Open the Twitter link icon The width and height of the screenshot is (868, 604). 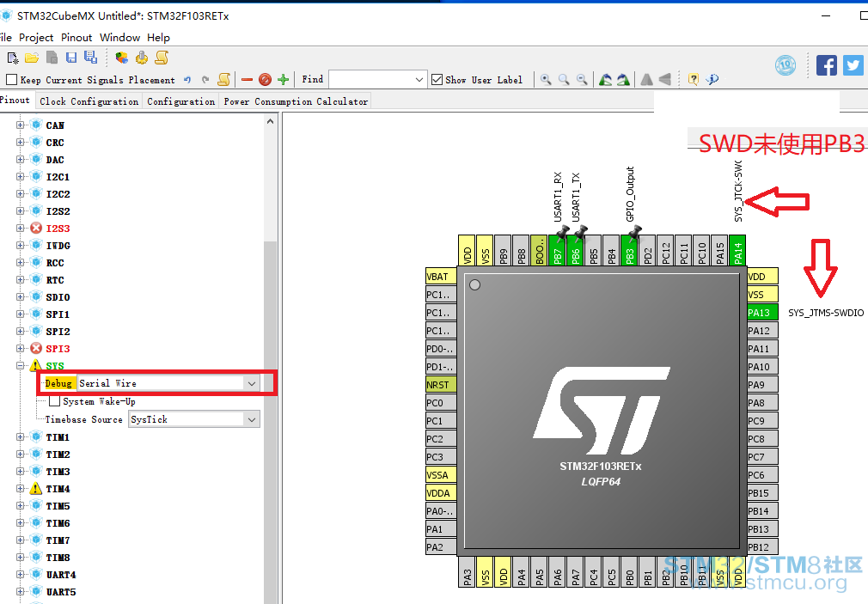853,65
